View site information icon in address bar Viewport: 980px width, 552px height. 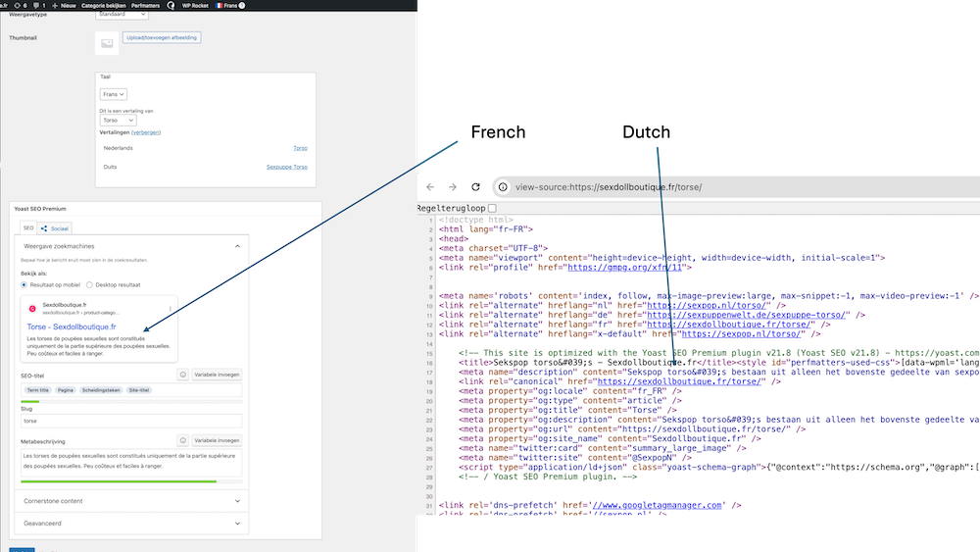(503, 187)
